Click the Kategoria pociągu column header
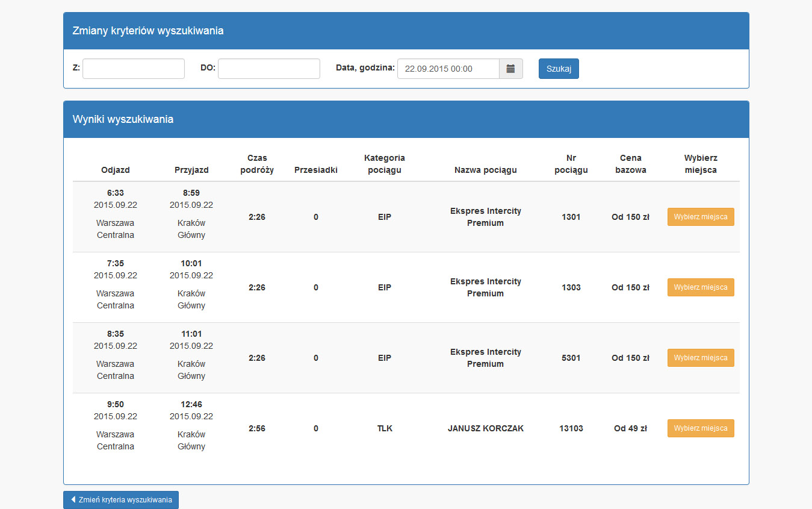The height and width of the screenshot is (509, 812). click(385, 164)
